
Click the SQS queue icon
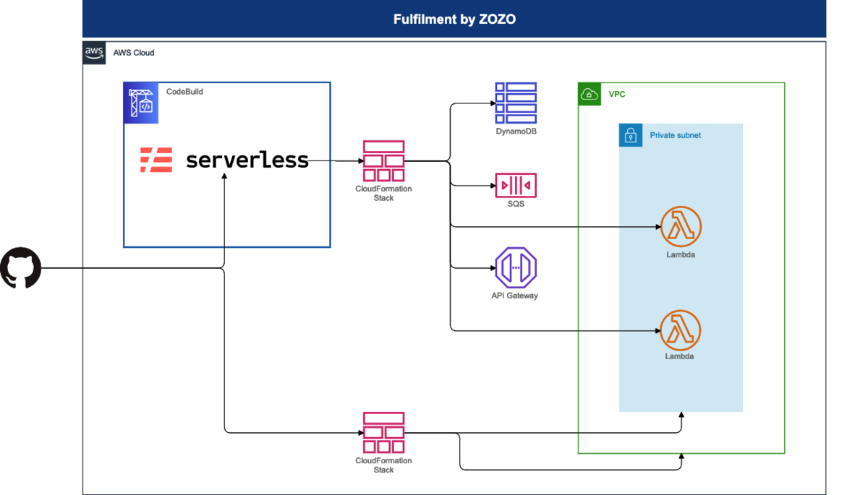click(516, 185)
